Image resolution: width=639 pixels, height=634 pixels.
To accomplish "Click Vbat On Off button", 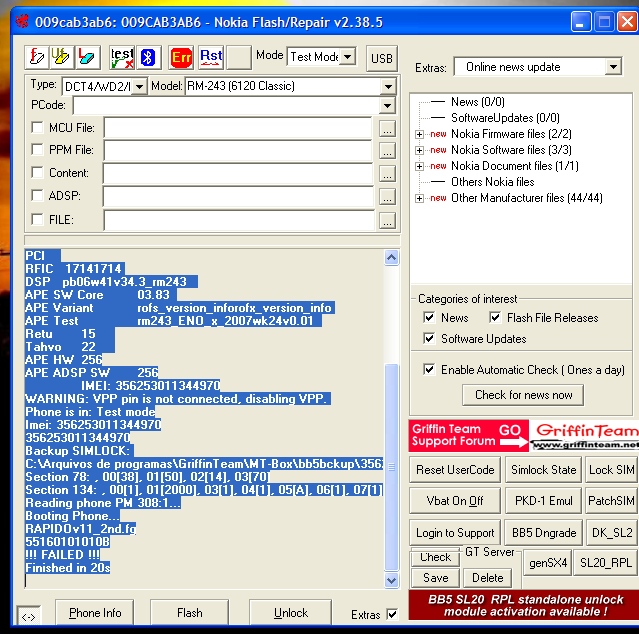I will [x=455, y=501].
